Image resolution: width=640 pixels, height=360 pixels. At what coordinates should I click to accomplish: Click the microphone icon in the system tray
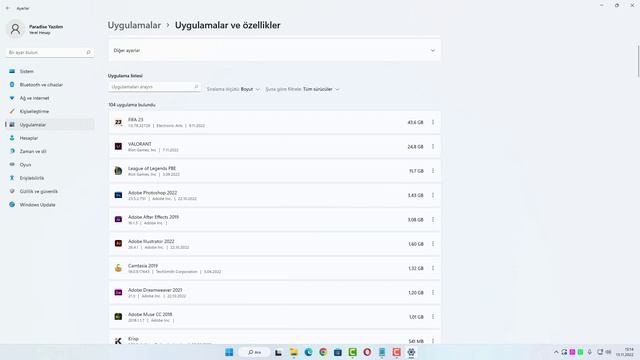[x=589, y=352]
